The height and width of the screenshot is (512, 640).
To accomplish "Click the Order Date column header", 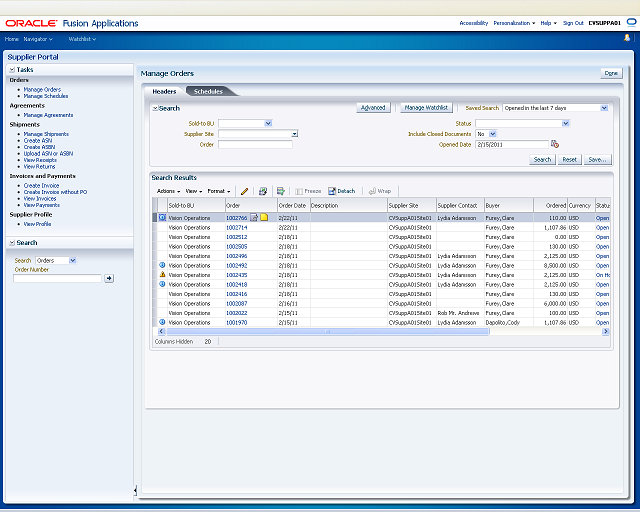I will 293,205.
